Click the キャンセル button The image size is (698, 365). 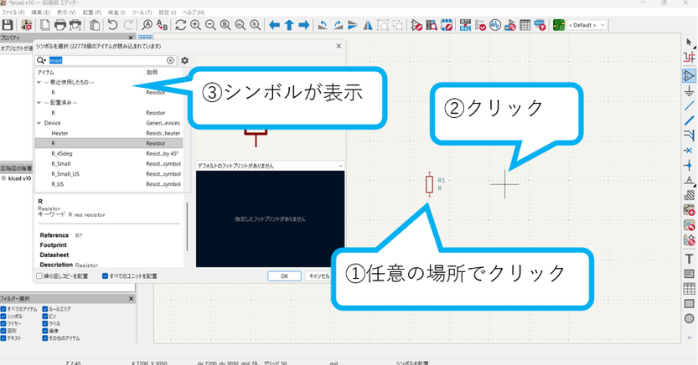click(x=319, y=276)
